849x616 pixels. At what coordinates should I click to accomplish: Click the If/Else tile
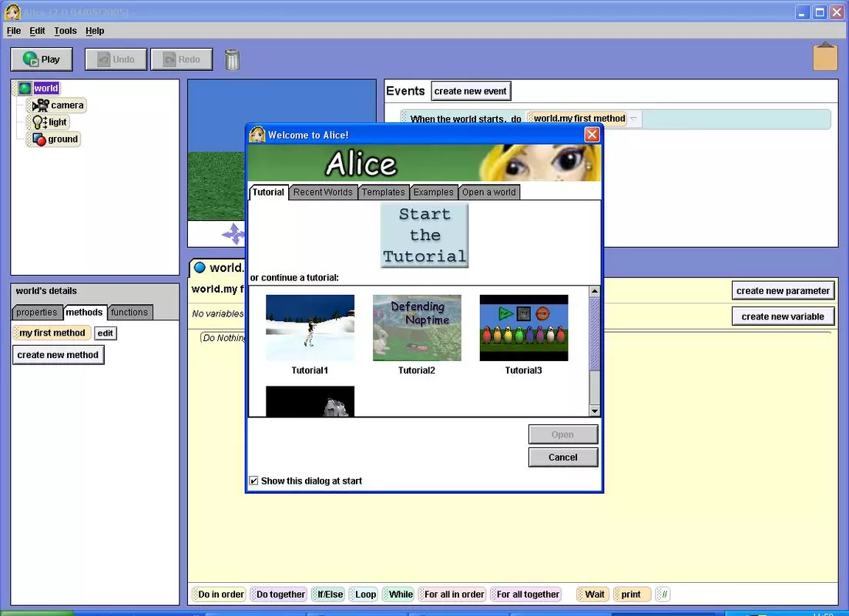point(329,594)
